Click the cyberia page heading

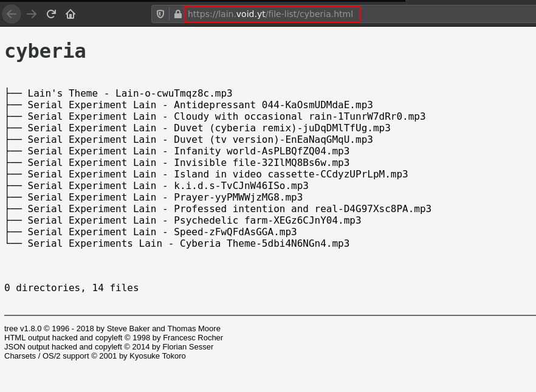[x=45, y=51]
